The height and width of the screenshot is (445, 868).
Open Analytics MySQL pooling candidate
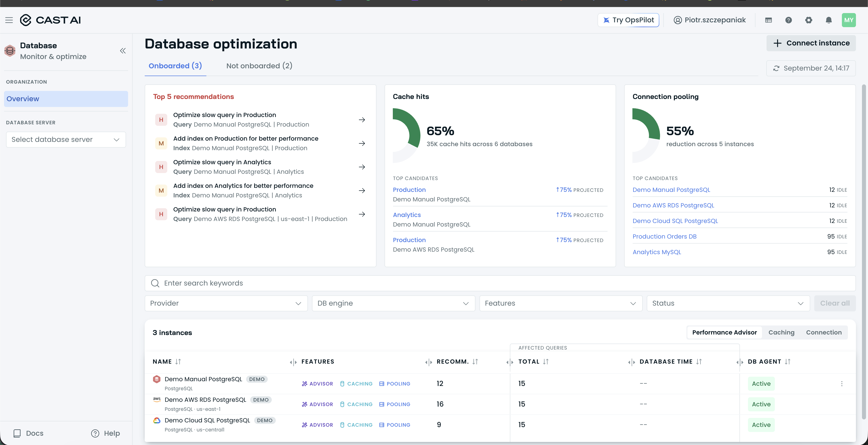tap(657, 252)
